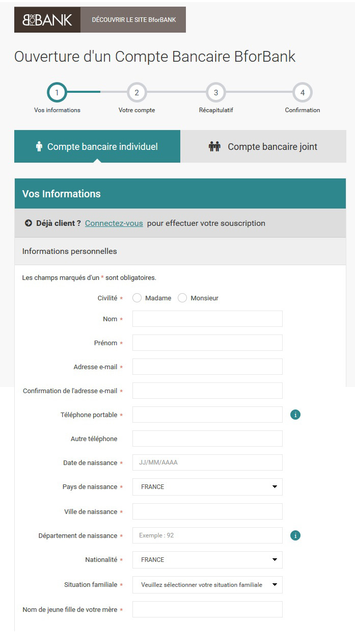This screenshot has width=355, height=644.
Task: Switch to Compte bancaire joint tab
Action: coord(263,146)
